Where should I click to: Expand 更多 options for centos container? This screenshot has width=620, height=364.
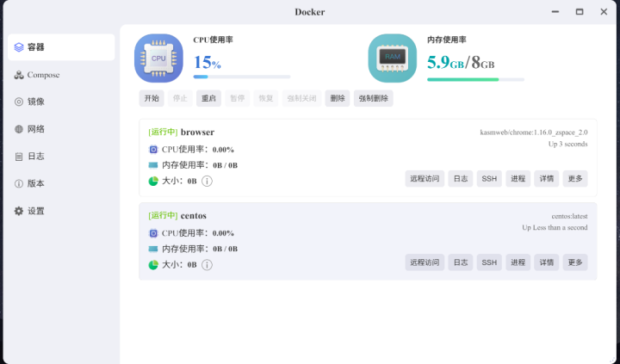(575, 262)
